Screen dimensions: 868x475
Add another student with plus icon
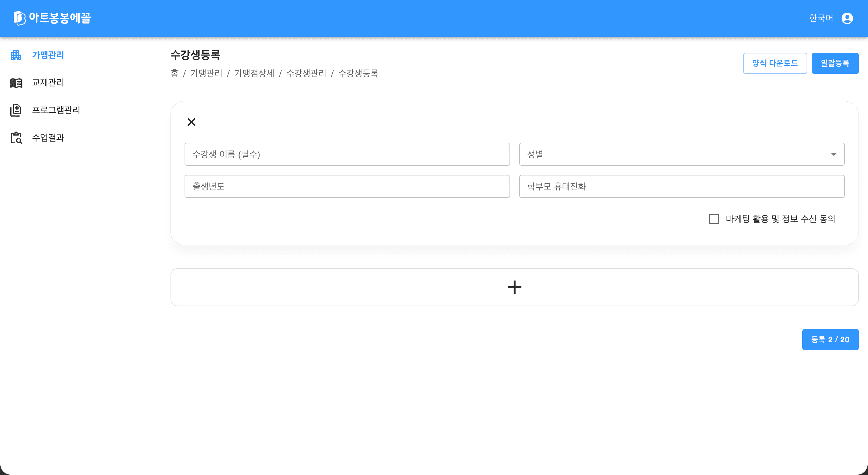514,287
